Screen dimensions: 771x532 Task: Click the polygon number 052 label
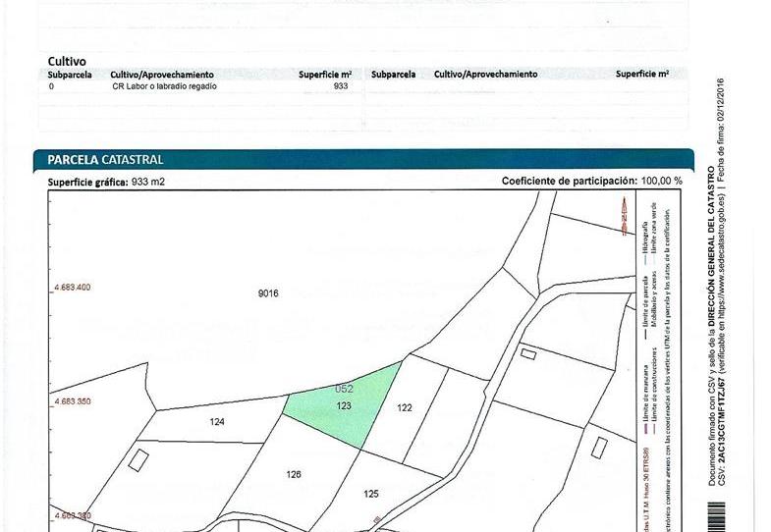344,389
